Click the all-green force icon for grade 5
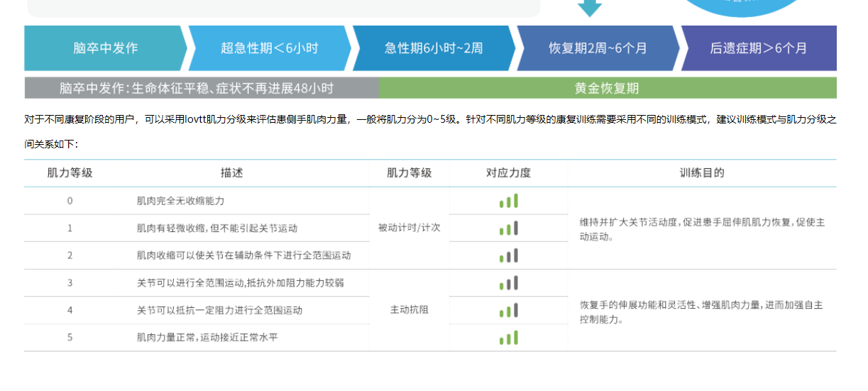Viewport: 868px width, 391px height. click(508, 338)
